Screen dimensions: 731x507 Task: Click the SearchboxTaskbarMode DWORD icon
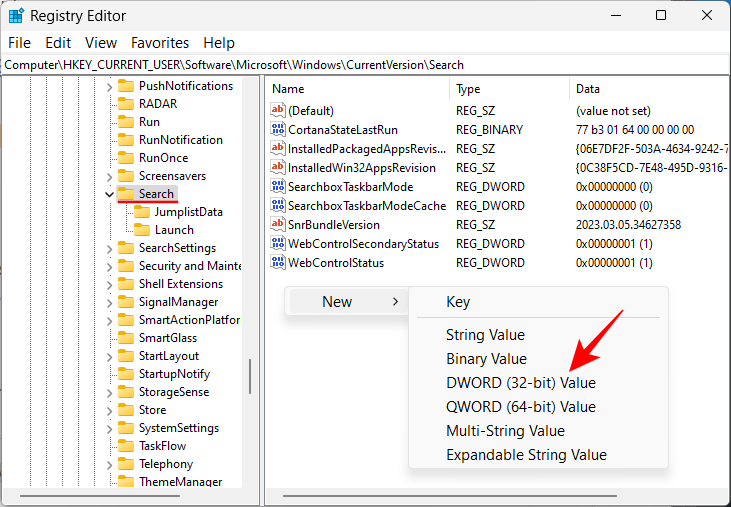tap(278, 187)
